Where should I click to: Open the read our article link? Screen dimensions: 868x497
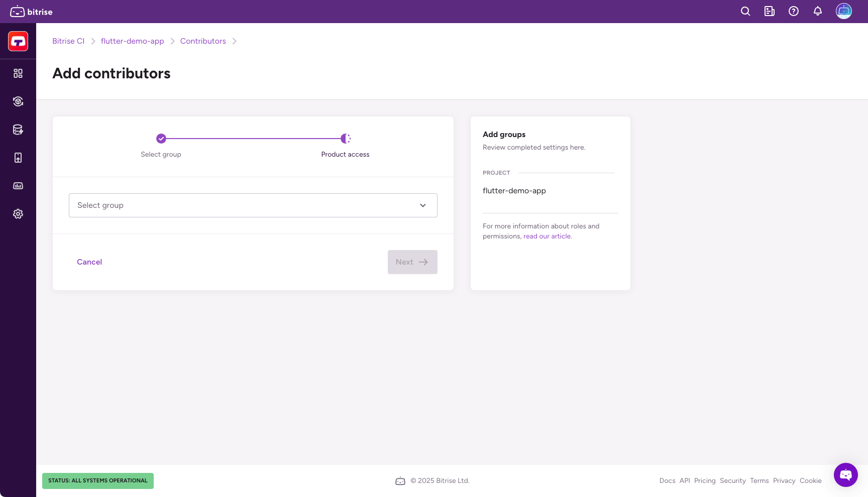pos(547,236)
